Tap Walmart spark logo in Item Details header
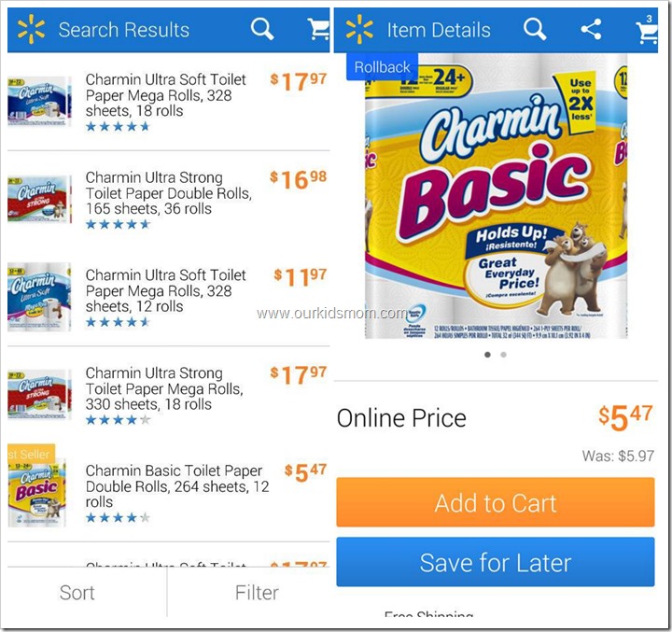The image size is (672, 632). point(359,30)
